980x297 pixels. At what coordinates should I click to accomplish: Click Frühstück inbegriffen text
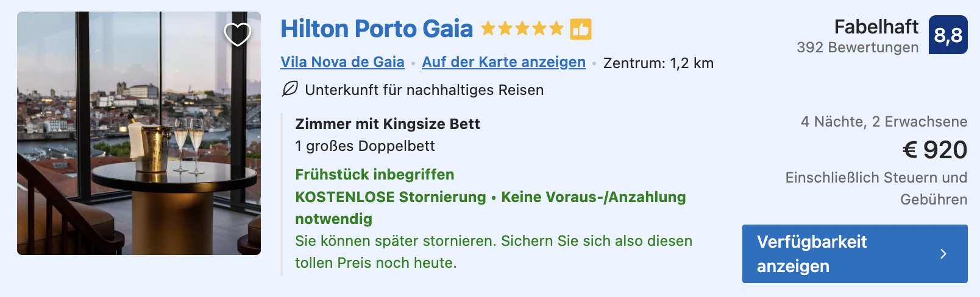(x=375, y=175)
